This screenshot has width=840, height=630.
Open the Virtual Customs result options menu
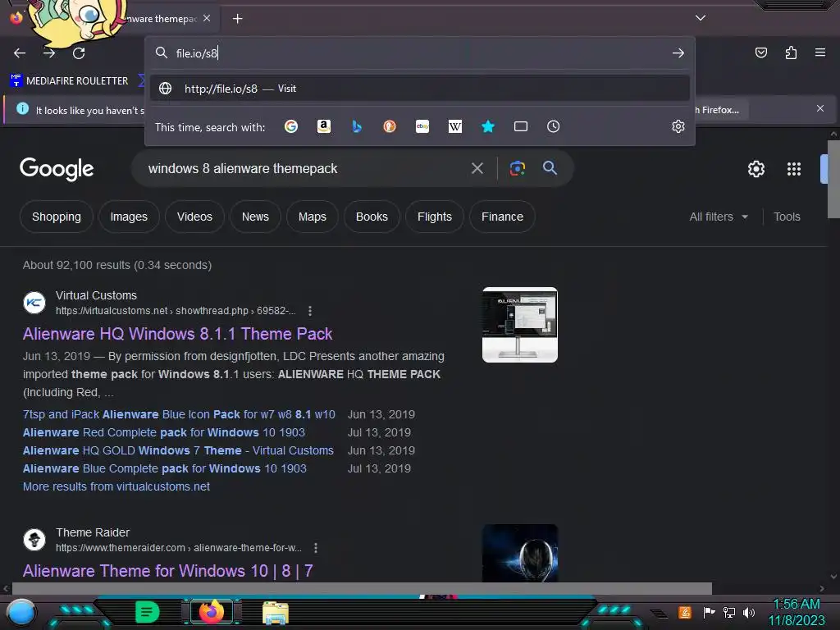pyautogui.click(x=310, y=311)
